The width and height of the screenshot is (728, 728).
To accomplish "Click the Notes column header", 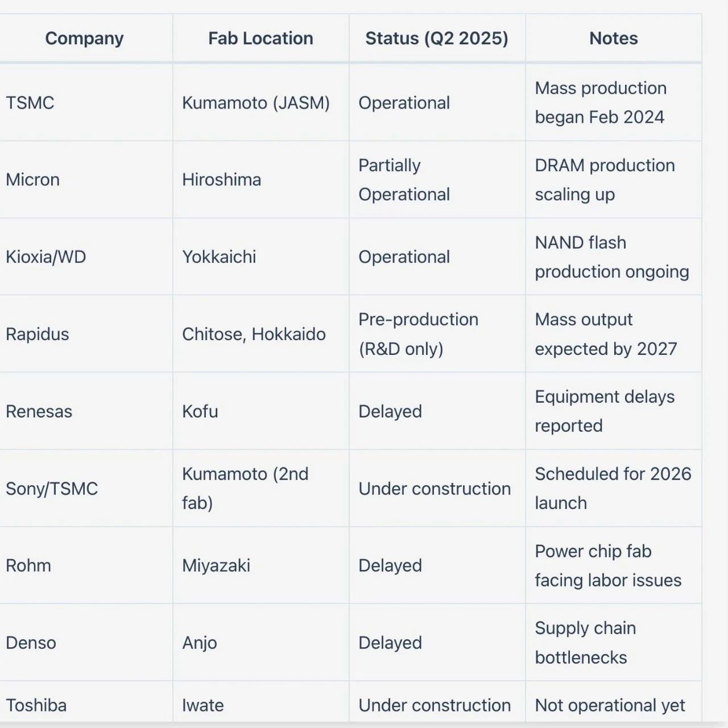I will click(613, 39).
